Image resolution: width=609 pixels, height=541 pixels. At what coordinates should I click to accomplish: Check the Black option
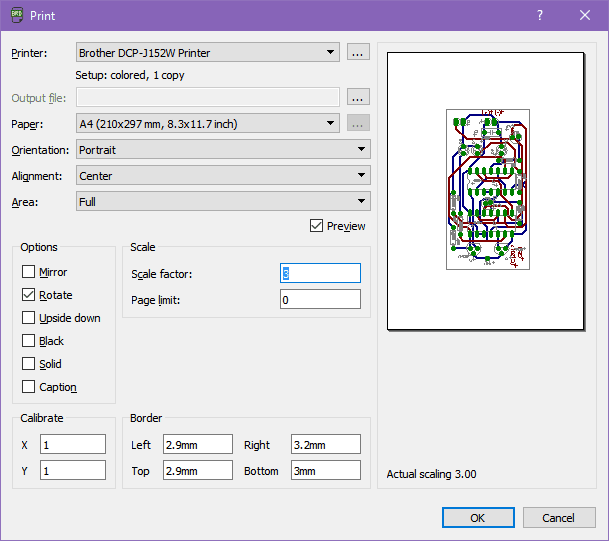pyautogui.click(x=28, y=341)
